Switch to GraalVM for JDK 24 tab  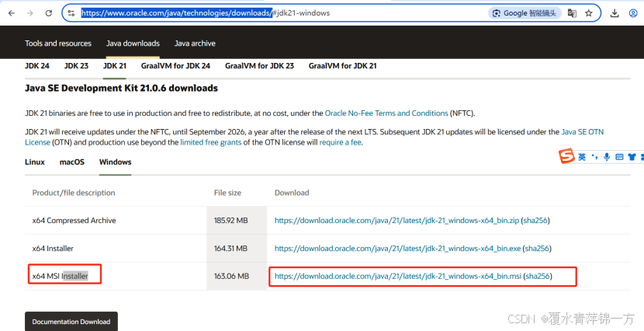175,66
